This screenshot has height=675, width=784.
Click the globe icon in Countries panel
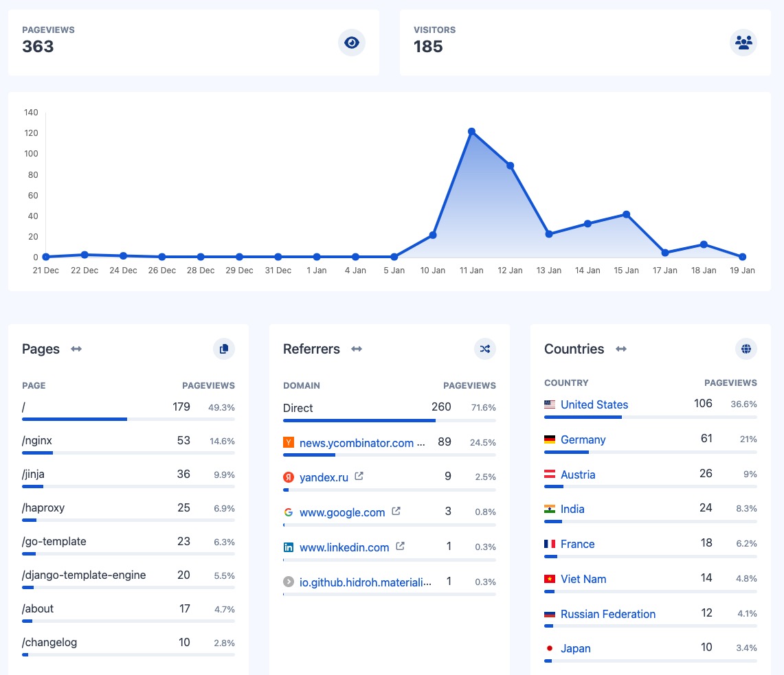tap(746, 349)
